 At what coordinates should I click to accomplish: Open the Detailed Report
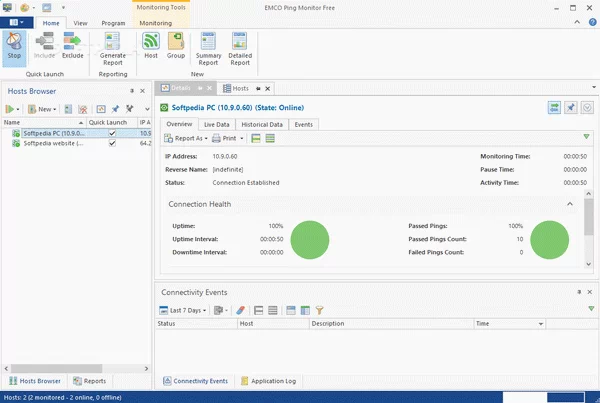[240, 47]
